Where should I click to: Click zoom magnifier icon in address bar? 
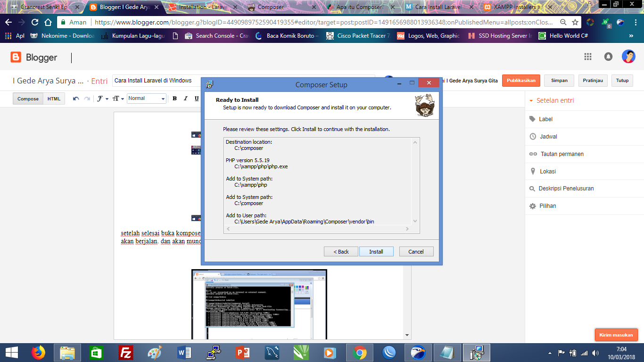[x=563, y=22]
